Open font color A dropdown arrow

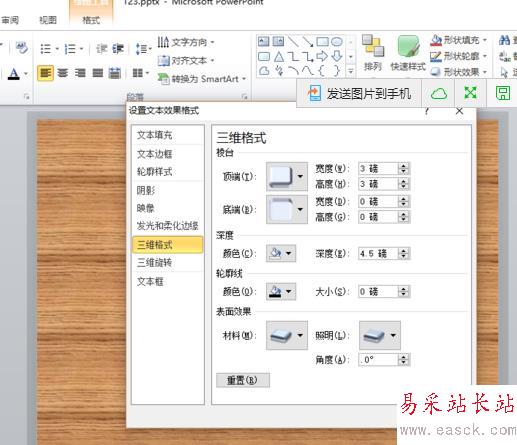26,74
